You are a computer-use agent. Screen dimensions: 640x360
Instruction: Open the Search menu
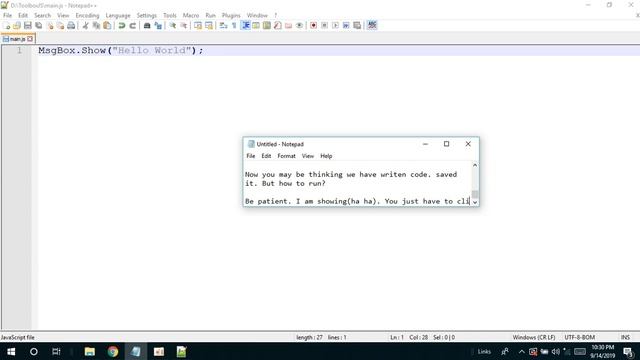click(x=42, y=16)
